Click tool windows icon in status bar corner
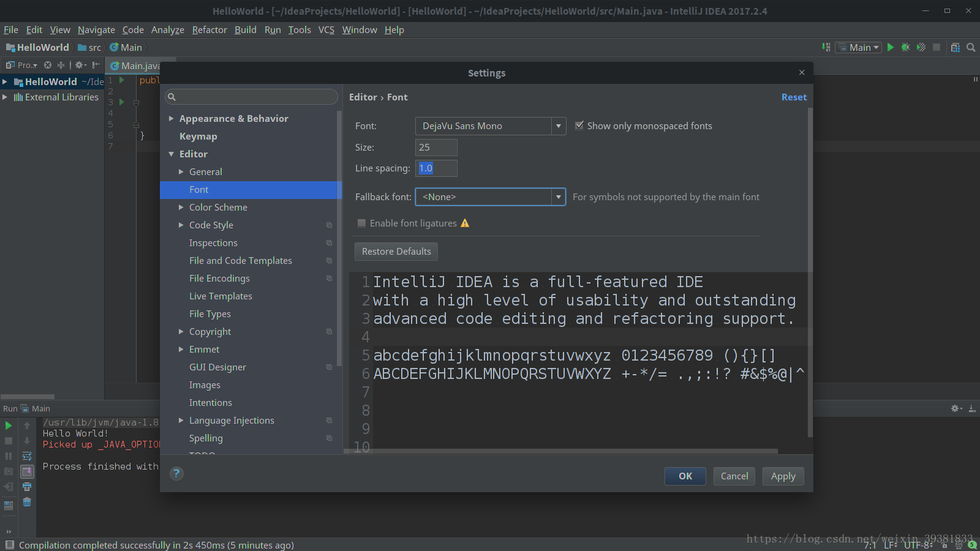 click(9, 545)
